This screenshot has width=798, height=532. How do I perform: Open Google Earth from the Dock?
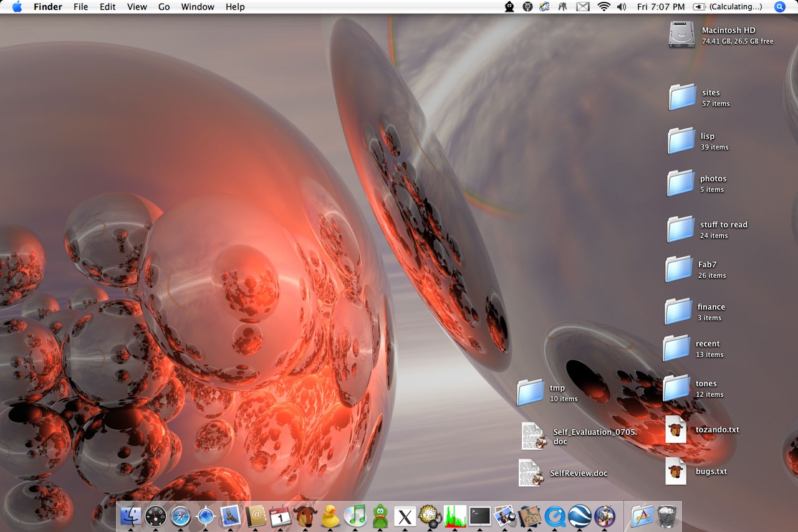pos(580,516)
